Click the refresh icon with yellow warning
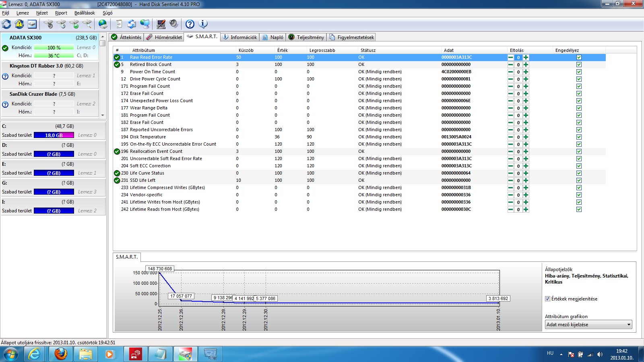This screenshot has width=644, height=362. click(19, 24)
